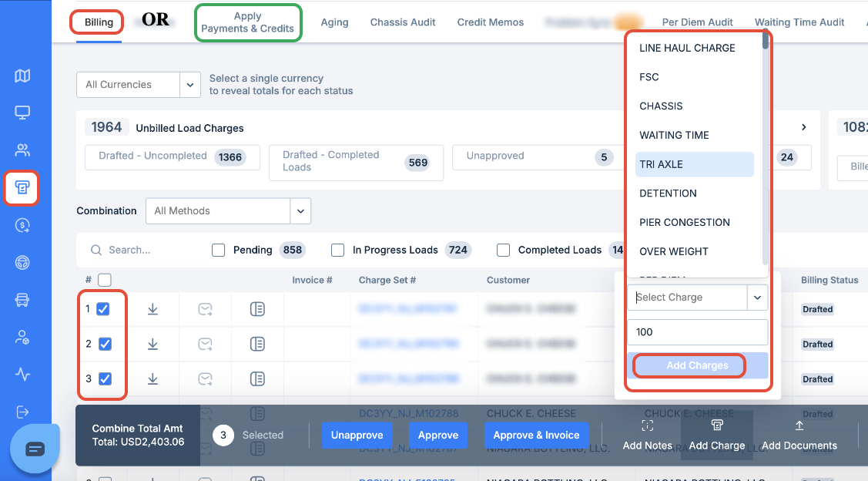This screenshot has width=868, height=481.
Task: Download invoice for row 3
Action: pyautogui.click(x=152, y=379)
